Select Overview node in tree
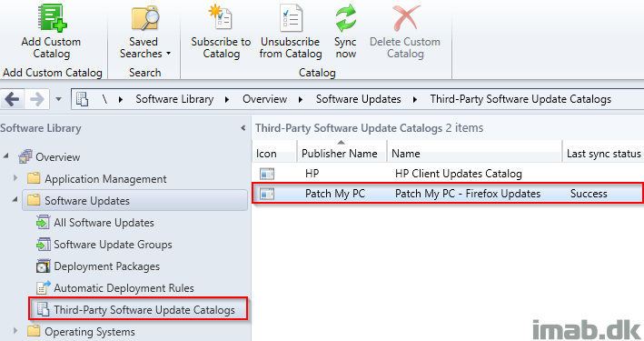 click(57, 157)
